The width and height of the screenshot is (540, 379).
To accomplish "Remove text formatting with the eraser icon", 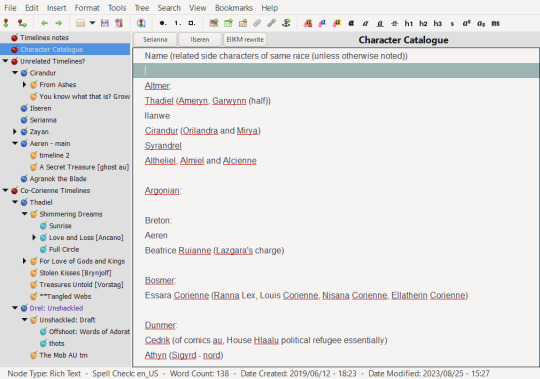I will [308, 23].
